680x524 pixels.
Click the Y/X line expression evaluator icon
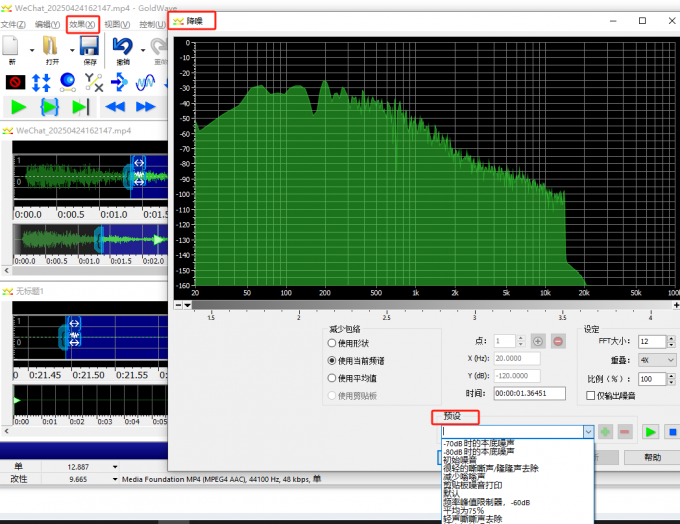pyautogui.click(x=94, y=82)
